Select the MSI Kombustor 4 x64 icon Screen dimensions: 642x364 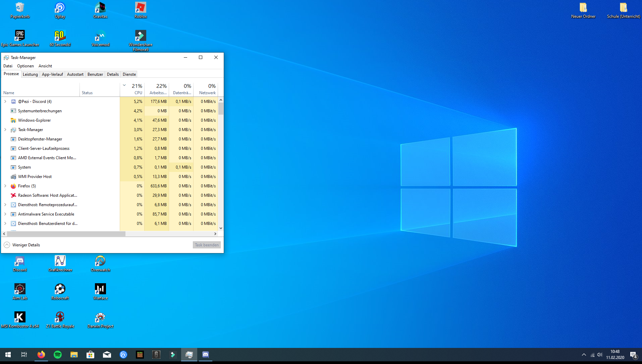click(20, 320)
